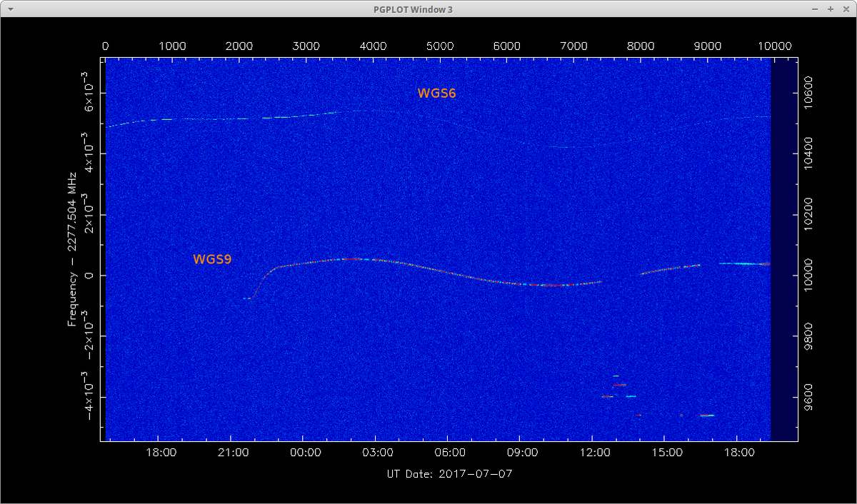857x504 pixels.
Task: Click the 'PGPLOT Window 3' title text
Action: (413, 9)
